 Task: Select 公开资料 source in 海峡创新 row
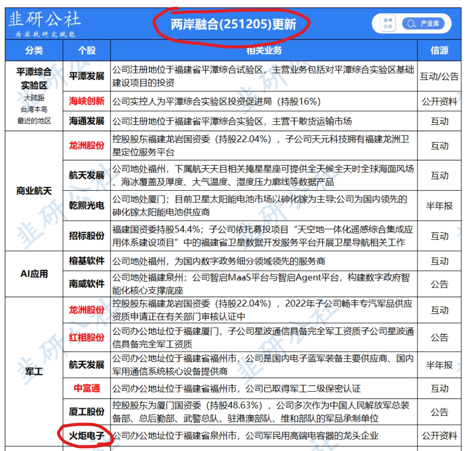[439, 101]
